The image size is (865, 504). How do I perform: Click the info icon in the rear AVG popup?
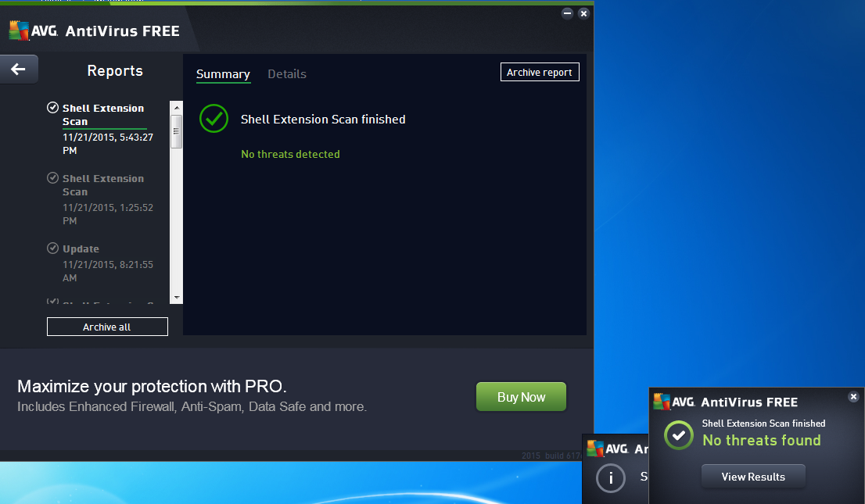point(611,477)
